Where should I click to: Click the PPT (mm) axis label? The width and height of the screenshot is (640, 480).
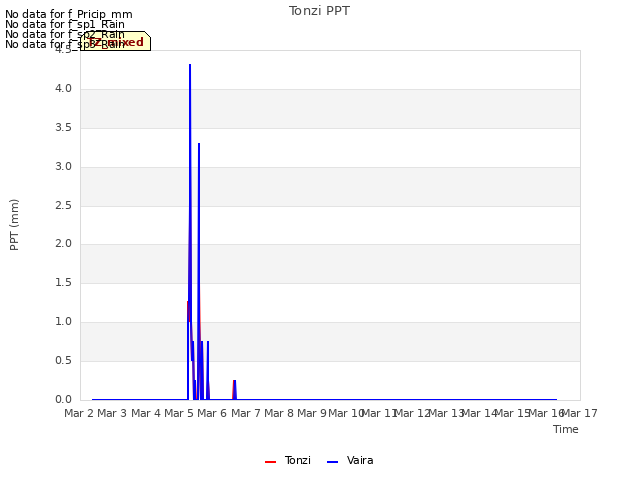tap(14, 225)
